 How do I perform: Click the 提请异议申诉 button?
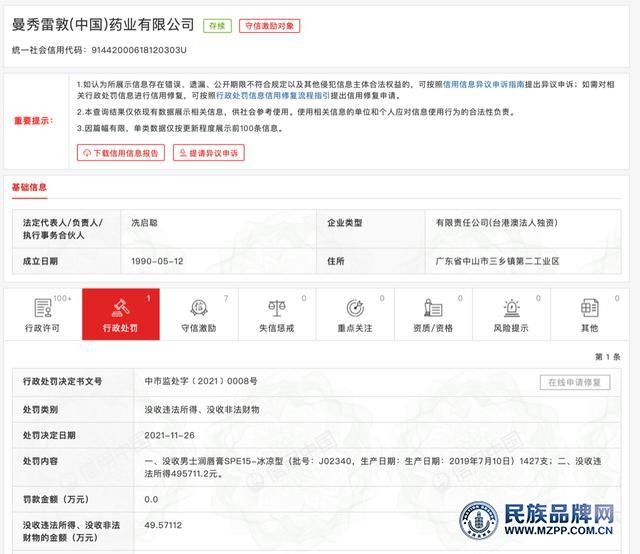206,153
